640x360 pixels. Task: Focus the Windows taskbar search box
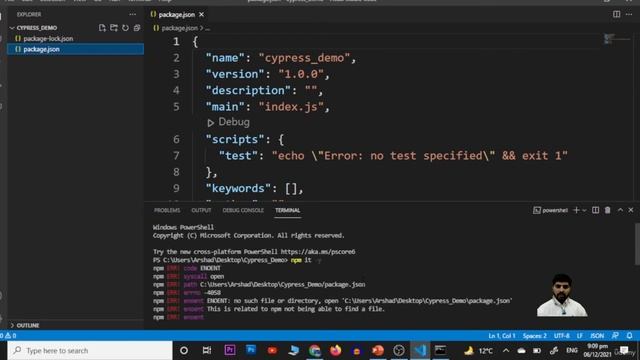[x=90, y=350]
